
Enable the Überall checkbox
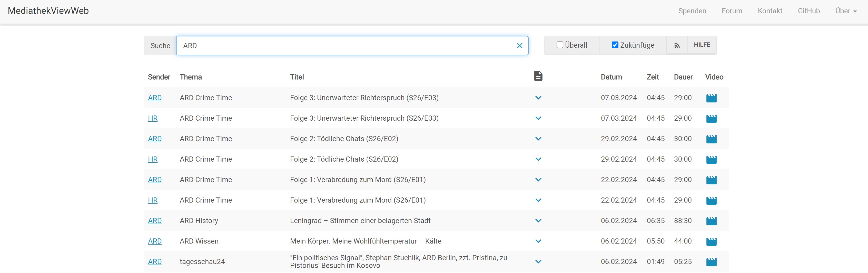click(560, 45)
